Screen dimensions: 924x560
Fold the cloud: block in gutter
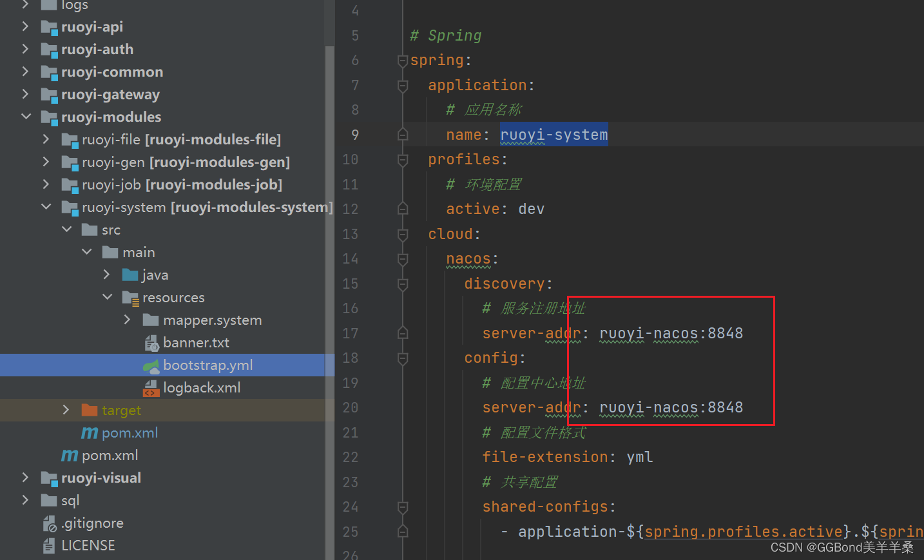pyautogui.click(x=403, y=234)
